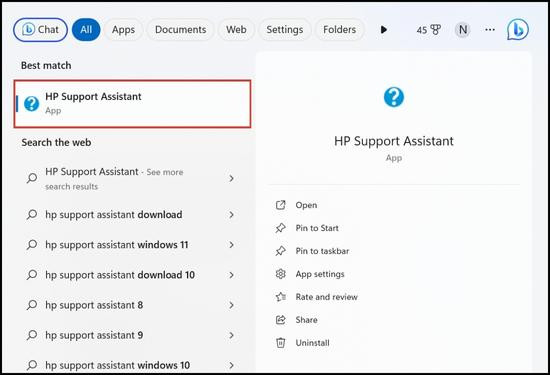The height and width of the screenshot is (375, 550).
Task: Click search icon next to 'See more search results'
Action: click(32, 178)
